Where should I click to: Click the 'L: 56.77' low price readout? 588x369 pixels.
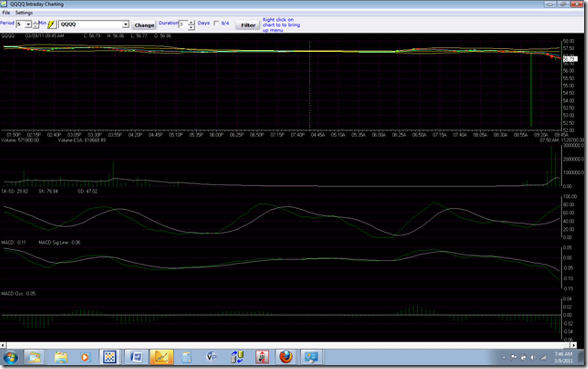[139, 36]
